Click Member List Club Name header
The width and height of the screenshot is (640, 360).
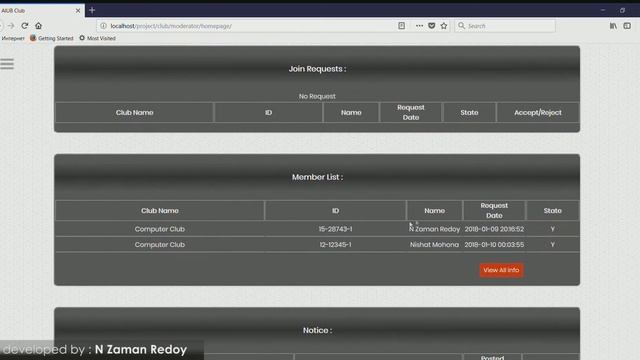point(160,211)
